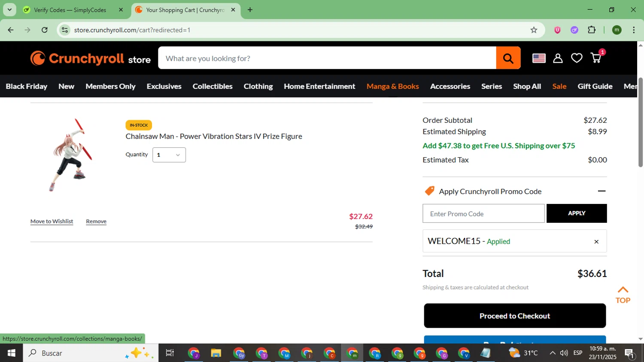Open the Series menu

pyautogui.click(x=492, y=86)
